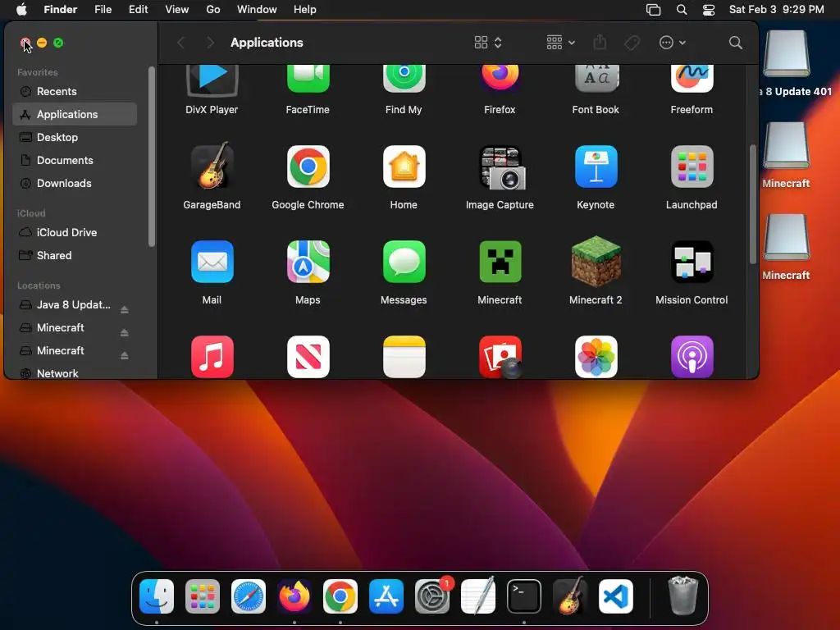Click the Share toolbar button
Screen dimensions: 840x630
click(600, 42)
